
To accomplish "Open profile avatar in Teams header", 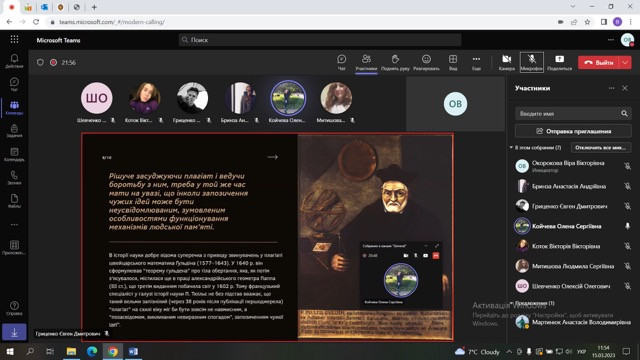I will tap(627, 40).
